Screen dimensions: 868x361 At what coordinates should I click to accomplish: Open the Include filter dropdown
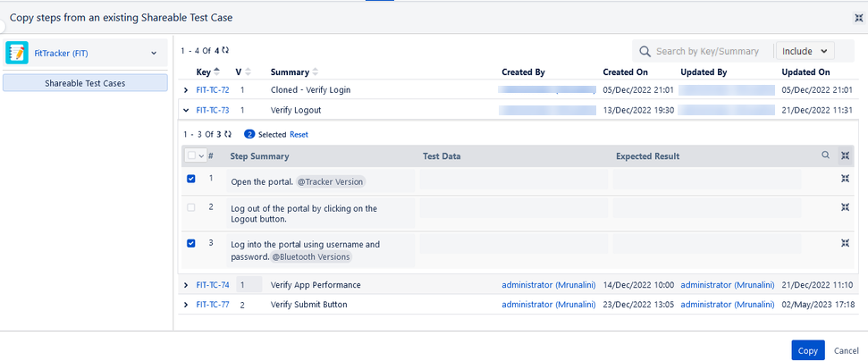point(805,51)
